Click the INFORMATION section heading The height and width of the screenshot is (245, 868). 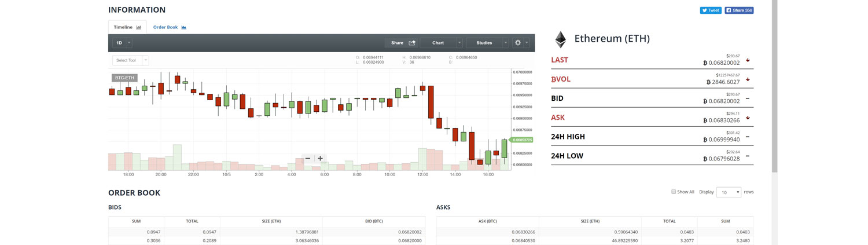click(137, 10)
